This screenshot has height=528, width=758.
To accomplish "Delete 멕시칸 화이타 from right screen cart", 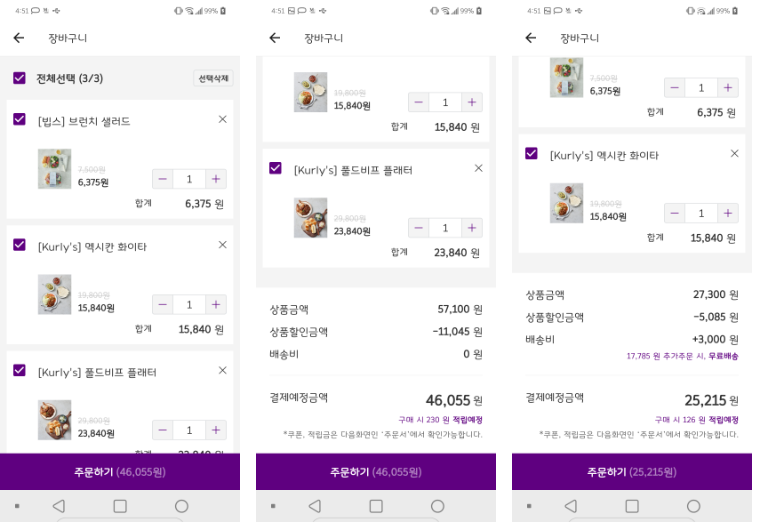I will point(734,154).
